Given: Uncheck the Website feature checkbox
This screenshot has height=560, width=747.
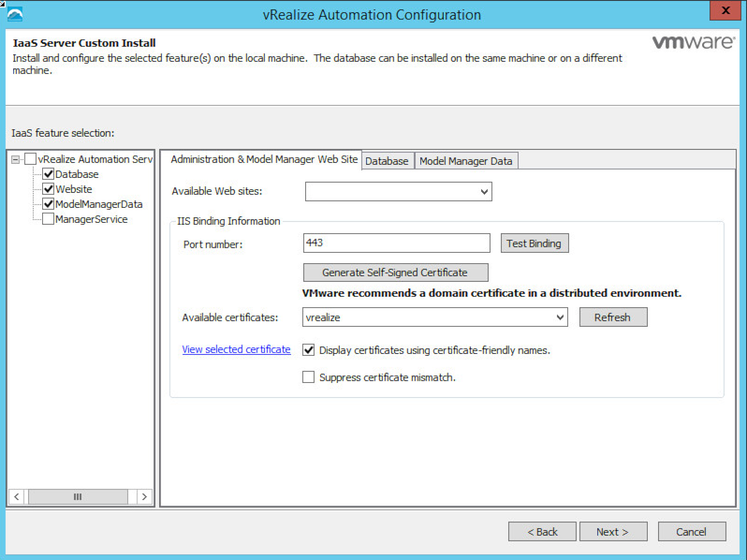Looking at the screenshot, I should 49,189.
